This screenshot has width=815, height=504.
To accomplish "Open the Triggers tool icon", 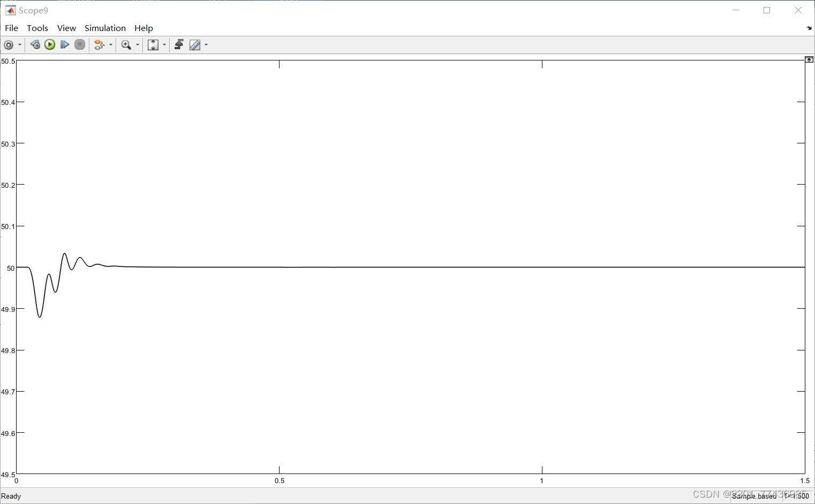I will (x=179, y=45).
